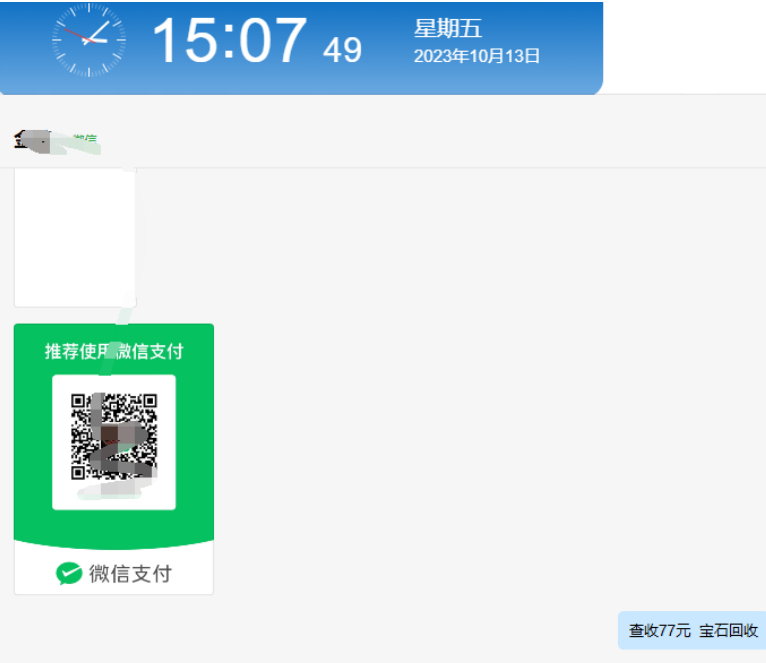This screenshot has width=766, height=663.
Task: Open the blank white image message
Action: (x=75, y=237)
